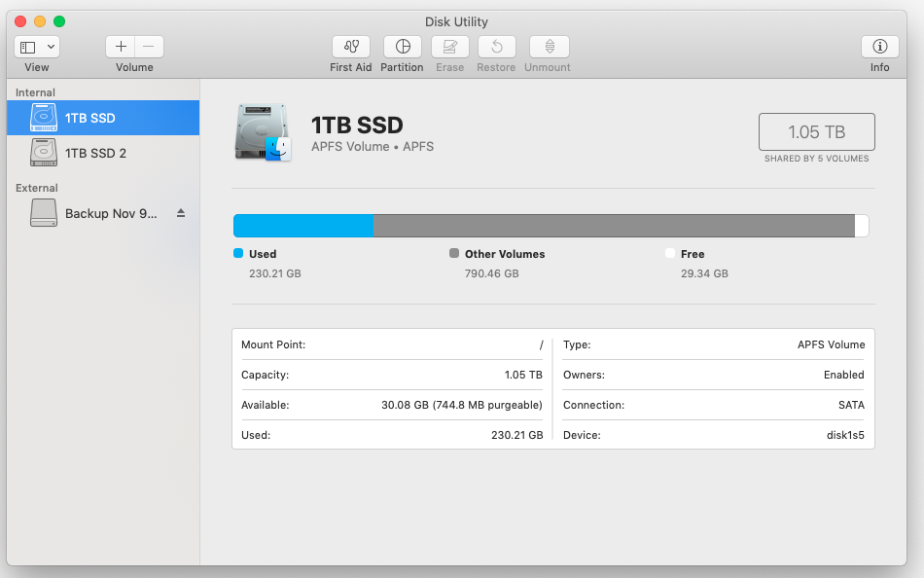Click the large 1TB SSD Finder disk image
Image resolution: width=924 pixels, height=578 pixels.
[x=263, y=132]
